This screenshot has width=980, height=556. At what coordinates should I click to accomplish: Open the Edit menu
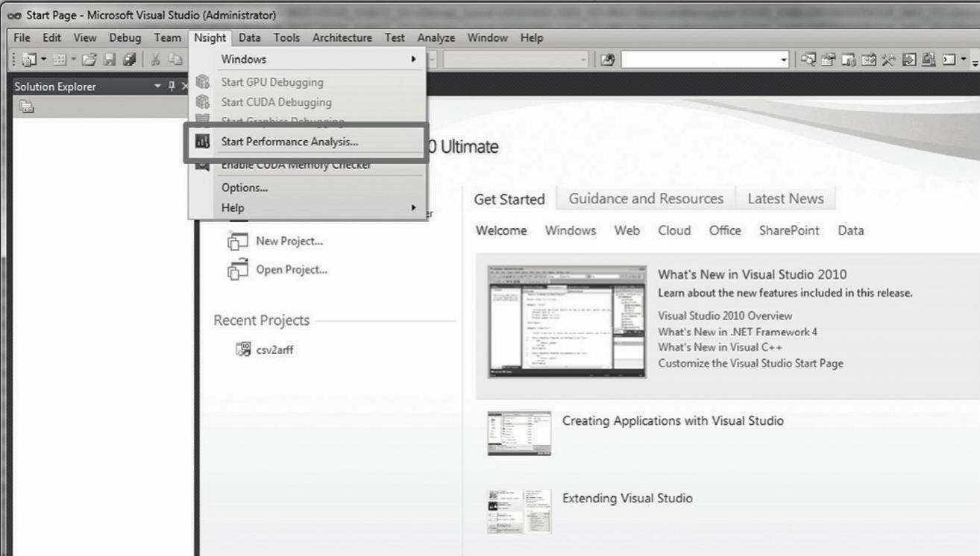[x=51, y=38]
